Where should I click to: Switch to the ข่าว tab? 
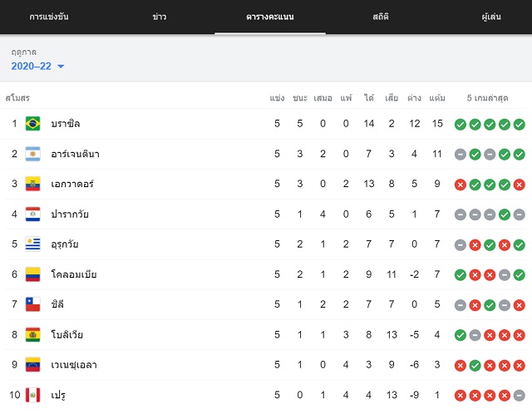(x=160, y=17)
